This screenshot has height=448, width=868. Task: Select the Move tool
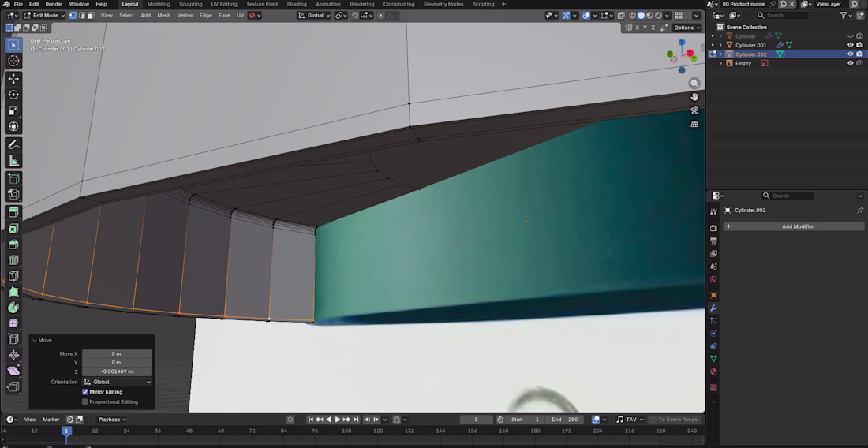coord(13,79)
